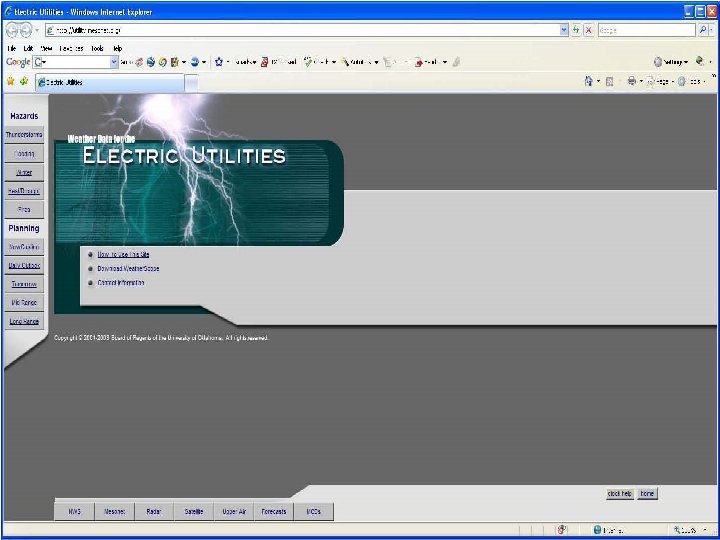Select the Electric Utilities browser tab
The image size is (720, 540).
[110, 83]
